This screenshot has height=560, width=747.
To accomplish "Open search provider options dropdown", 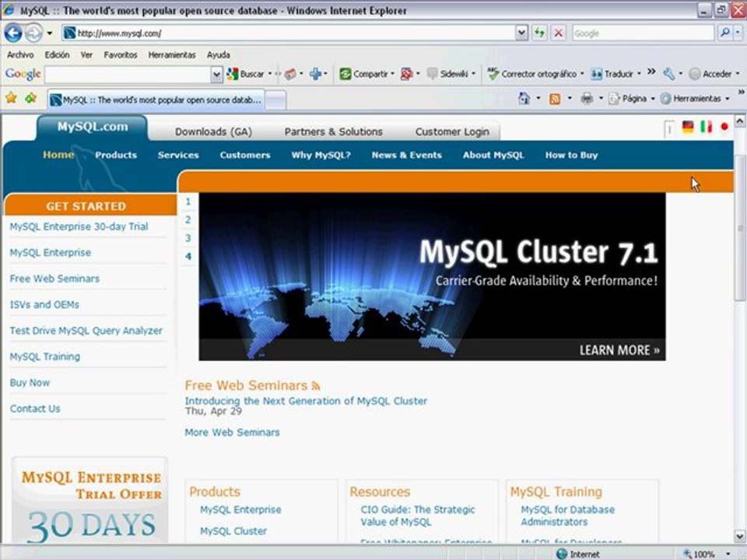I will [x=738, y=33].
